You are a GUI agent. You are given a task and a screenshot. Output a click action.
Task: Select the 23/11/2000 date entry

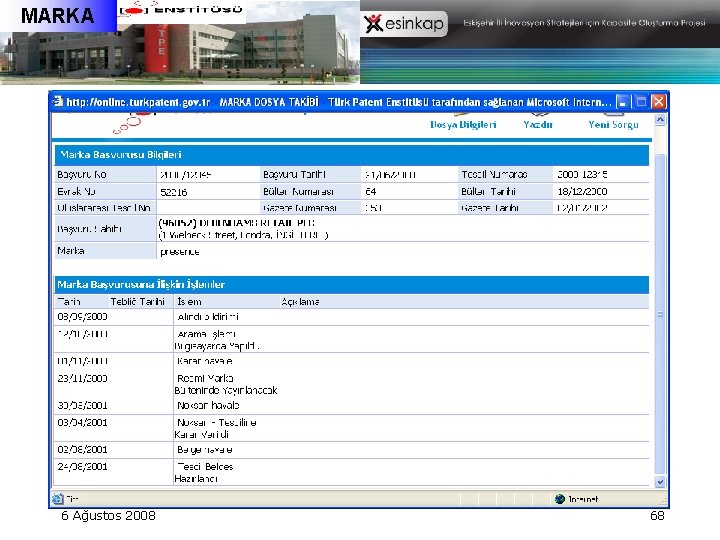tap(82, 378)
